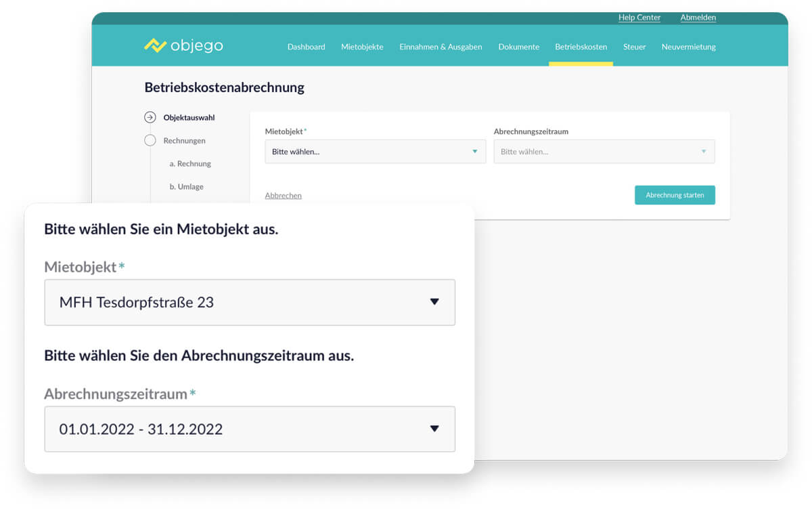Image resolution: width=812 pixels, height=510 pixels.
Task: Open the Help Center link
Action: 639,18
